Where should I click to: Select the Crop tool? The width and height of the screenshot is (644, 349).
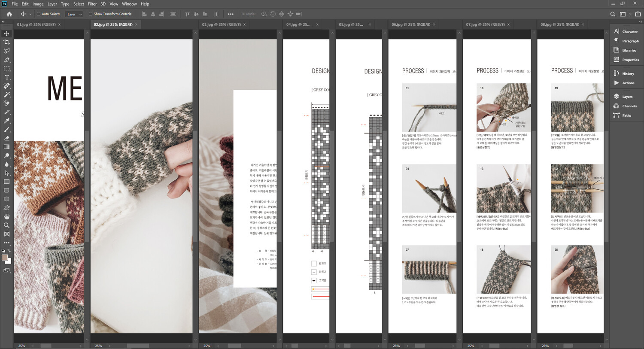tap(6, 42)
